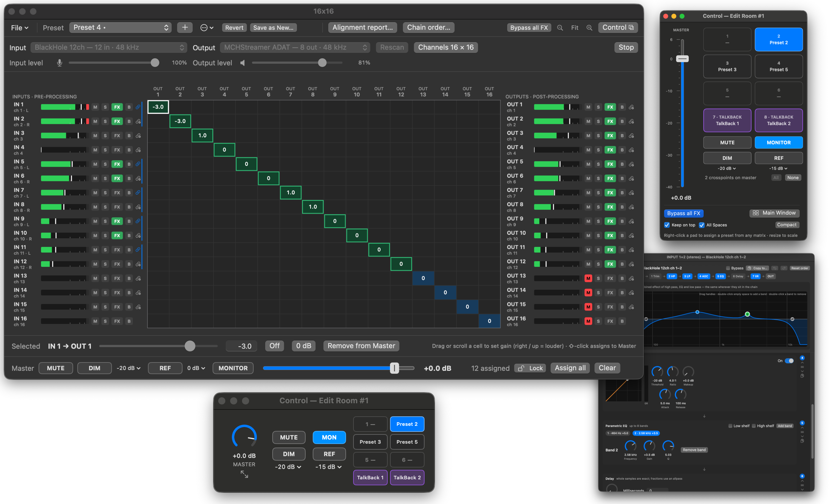Open the 0 dB REF dropdown in Master bar

tap(196, 368)
